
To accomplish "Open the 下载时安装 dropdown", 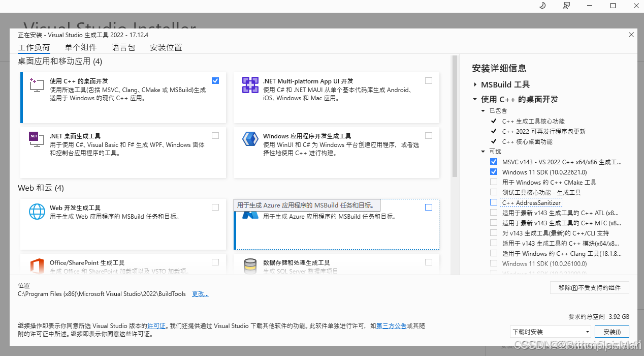I will (x=550, y=332).
